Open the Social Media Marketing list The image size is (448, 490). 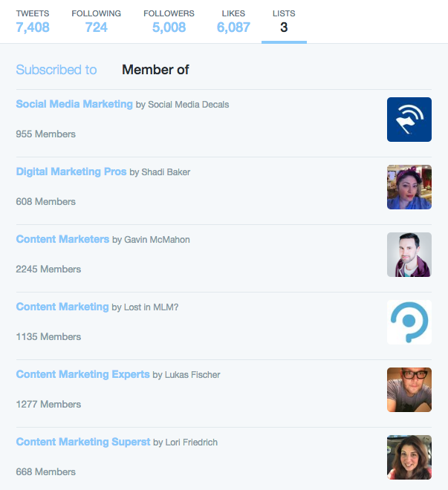point(74,104)
